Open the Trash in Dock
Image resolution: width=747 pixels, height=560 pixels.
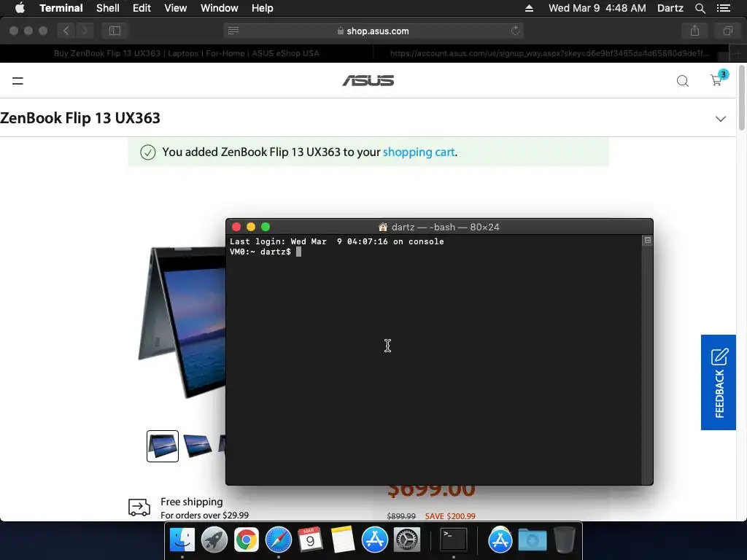coord(565,540)
